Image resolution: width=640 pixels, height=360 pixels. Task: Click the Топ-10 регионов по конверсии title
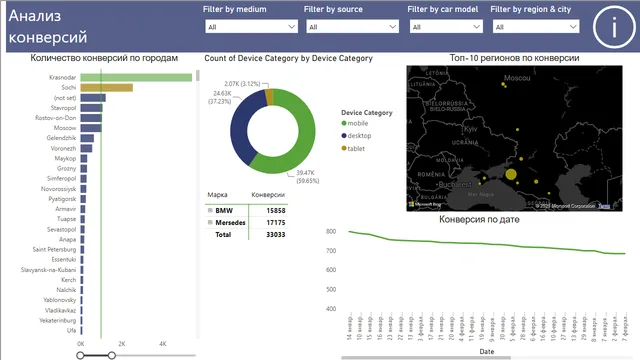coord(514,58)
